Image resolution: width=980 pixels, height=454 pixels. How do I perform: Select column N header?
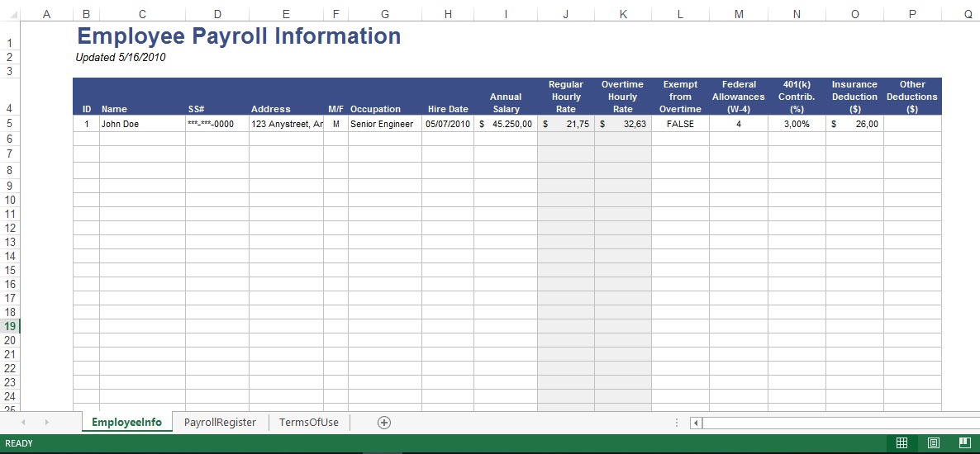pos(797,14)
